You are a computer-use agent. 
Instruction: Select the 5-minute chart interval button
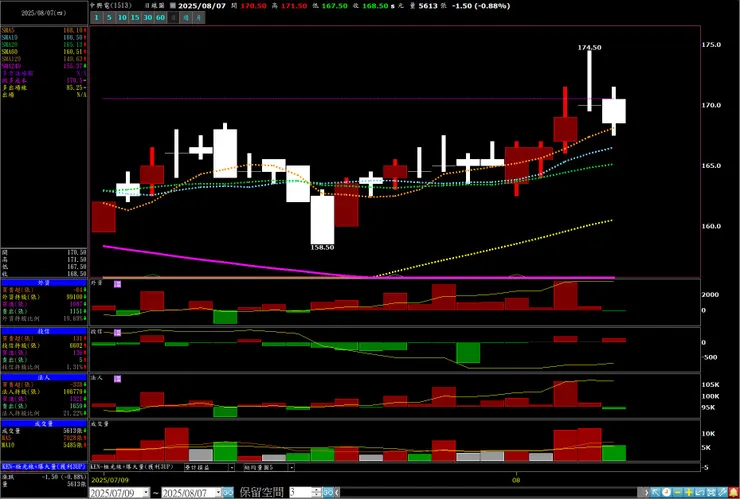109,17
